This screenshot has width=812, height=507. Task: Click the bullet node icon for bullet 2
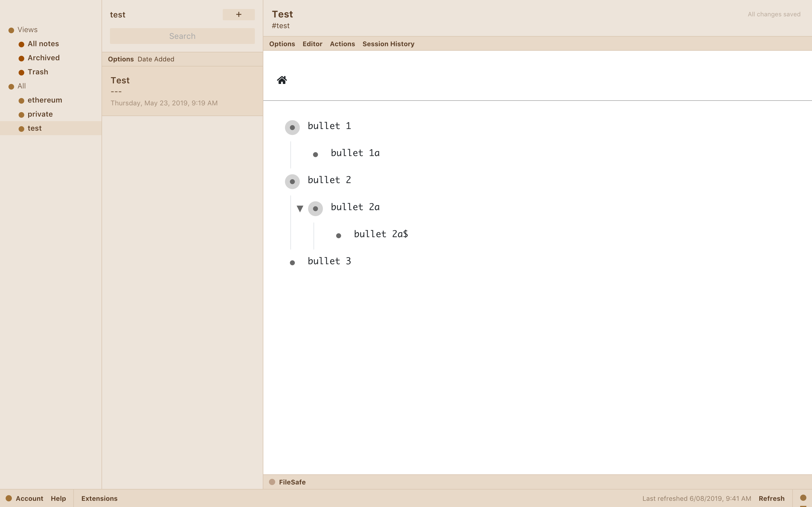pos(292,182)
